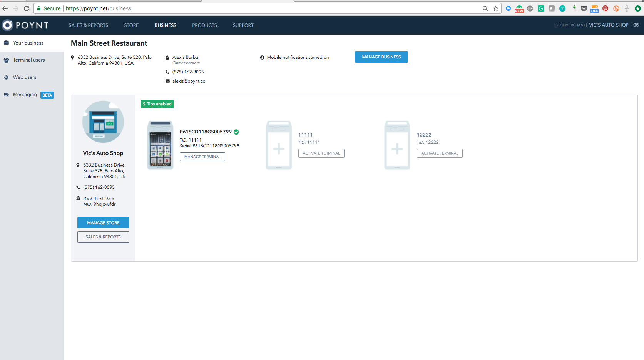Click the zoom magnifier icon in address bar

485,8
